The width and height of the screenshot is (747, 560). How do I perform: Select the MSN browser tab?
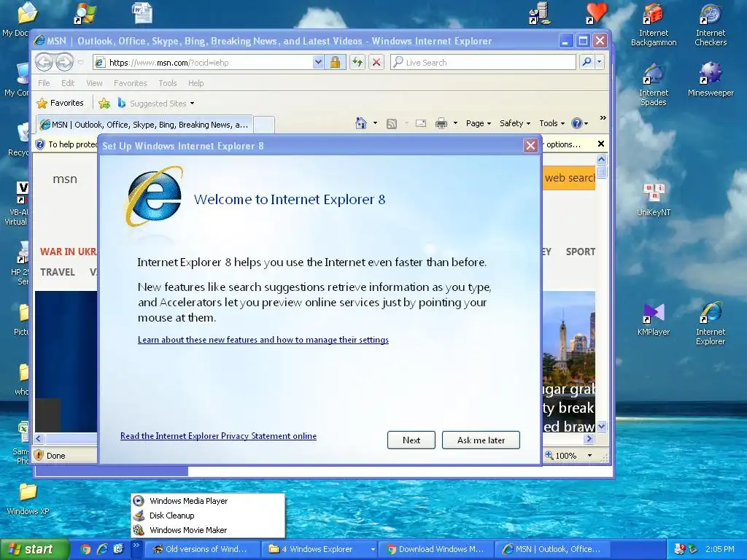[x=144, y=125]
